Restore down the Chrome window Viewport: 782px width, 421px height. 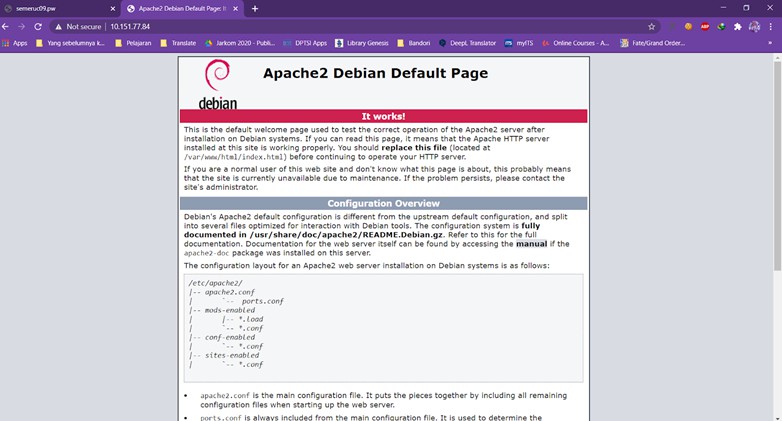747,7
